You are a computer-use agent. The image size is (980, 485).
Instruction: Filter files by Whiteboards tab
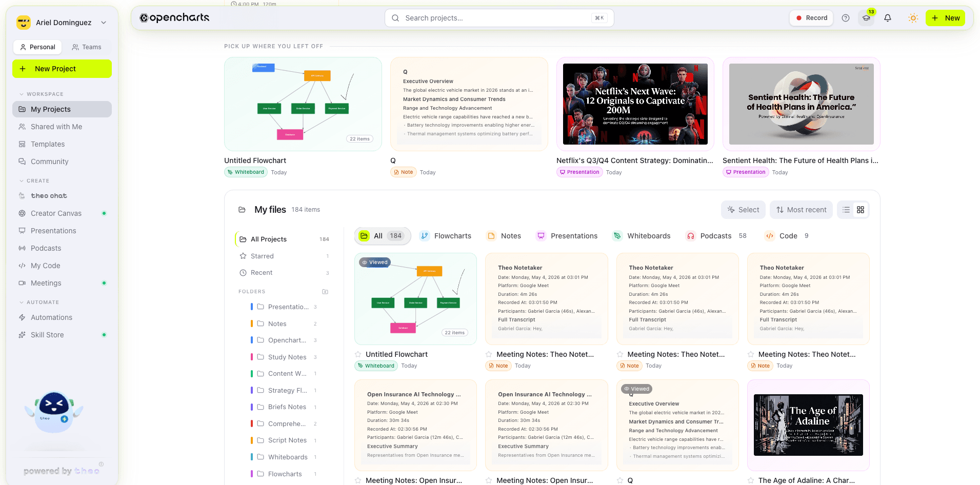[x=642, y=236]
